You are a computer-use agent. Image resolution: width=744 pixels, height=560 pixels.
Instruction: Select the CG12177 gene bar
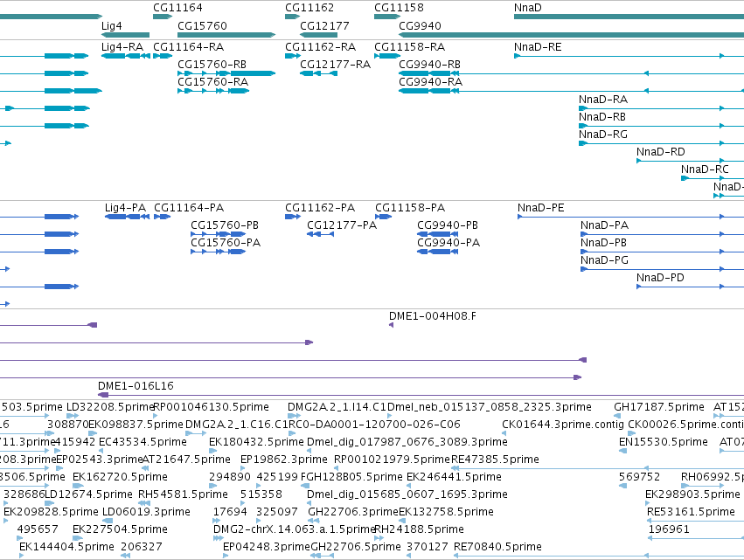[318, 35]
